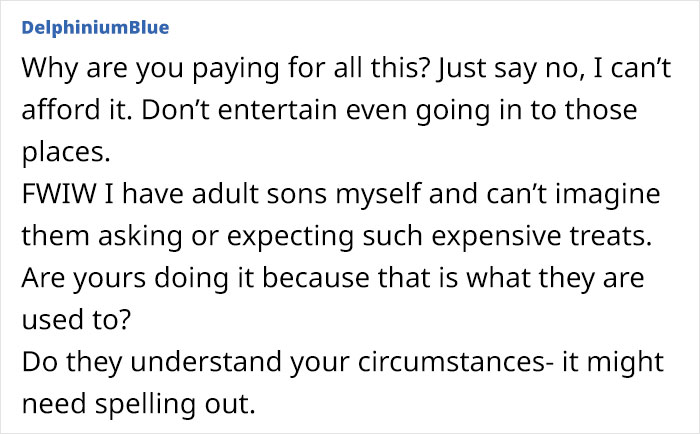The height and width of the screenshot is (434, 700).
Task: Click the words "what they are"
Action: point(555,278)
